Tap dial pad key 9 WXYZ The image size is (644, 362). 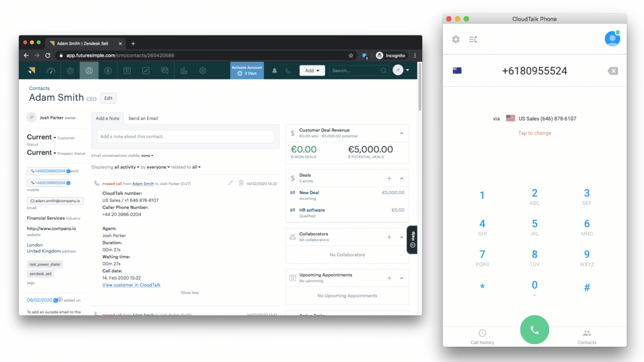pyautogui.click(x=587, y=258)
